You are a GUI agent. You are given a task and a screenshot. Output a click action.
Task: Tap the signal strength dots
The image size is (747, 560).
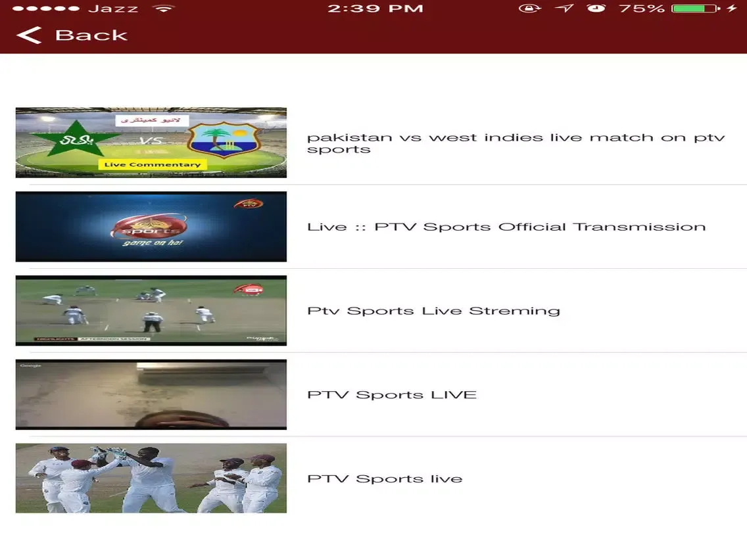pos(46,9)
